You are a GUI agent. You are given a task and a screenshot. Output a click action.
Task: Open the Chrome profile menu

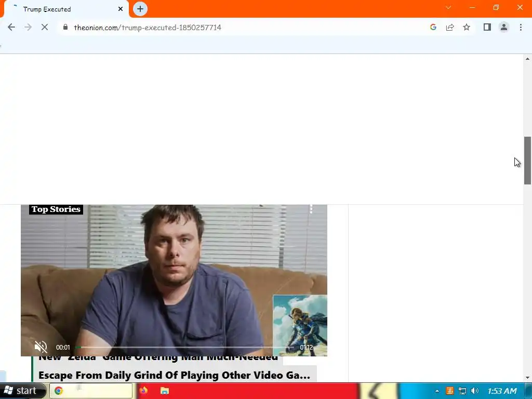coord(504,27)
